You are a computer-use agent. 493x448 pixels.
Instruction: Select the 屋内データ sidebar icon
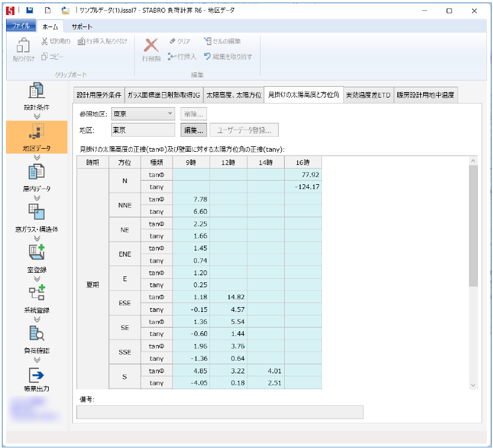[x=36, y=172]
